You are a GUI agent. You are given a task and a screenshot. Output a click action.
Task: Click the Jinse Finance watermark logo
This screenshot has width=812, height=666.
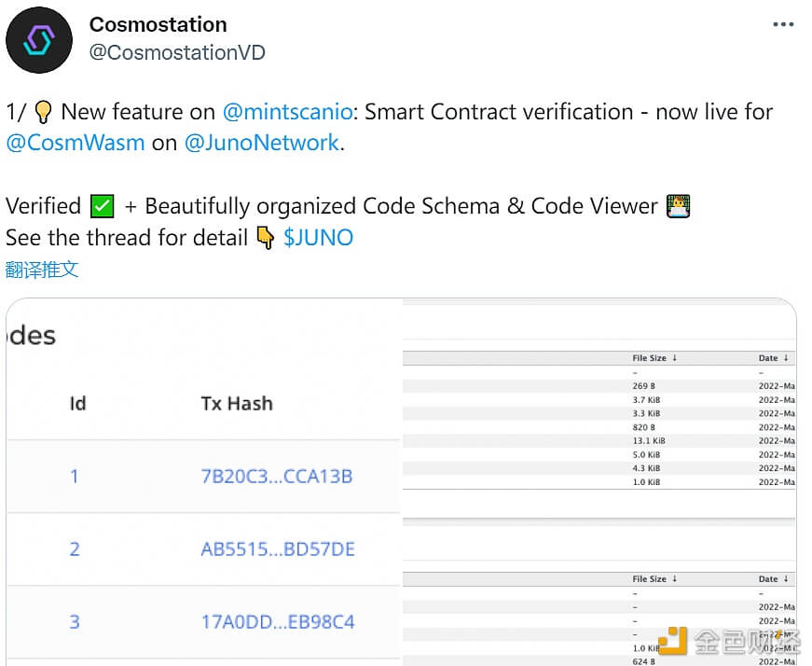pyautogui.click(x=729, y=641)
